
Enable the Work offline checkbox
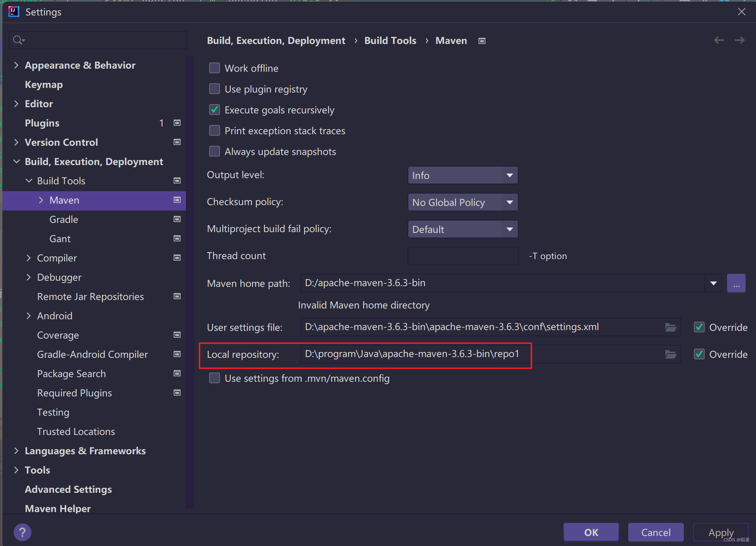point(215,68)
